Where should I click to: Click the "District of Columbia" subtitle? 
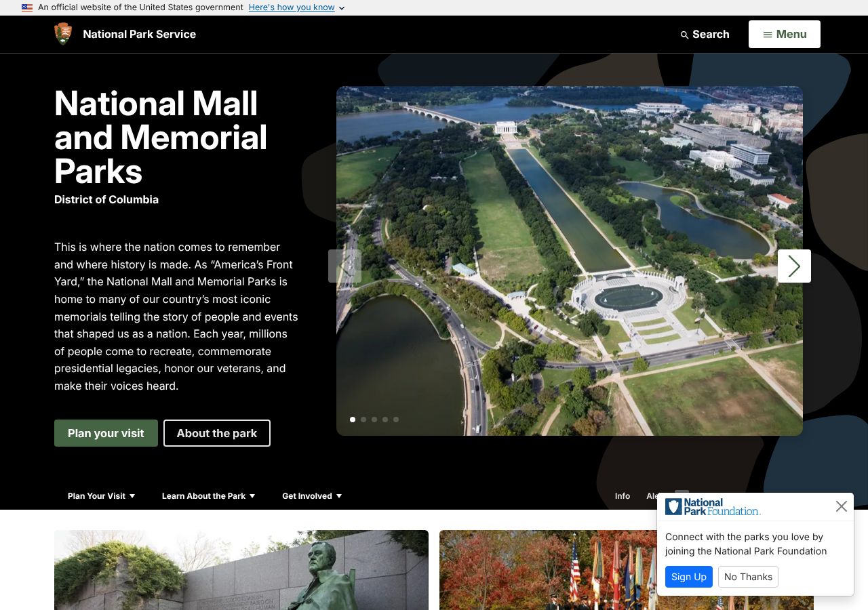pyautogui.click(x=106, y=199)
